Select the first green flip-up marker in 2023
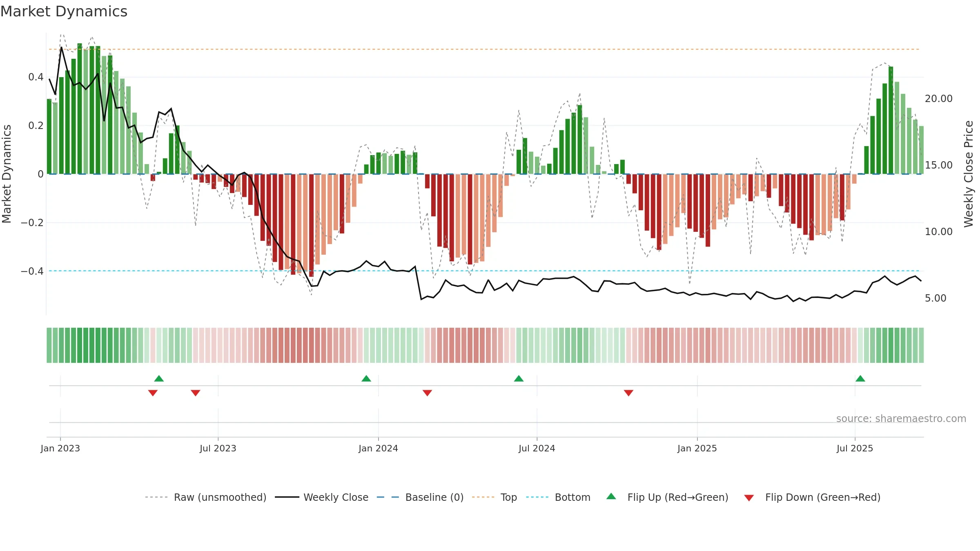This screenshot has width=980, height=551. pos(159,378)
